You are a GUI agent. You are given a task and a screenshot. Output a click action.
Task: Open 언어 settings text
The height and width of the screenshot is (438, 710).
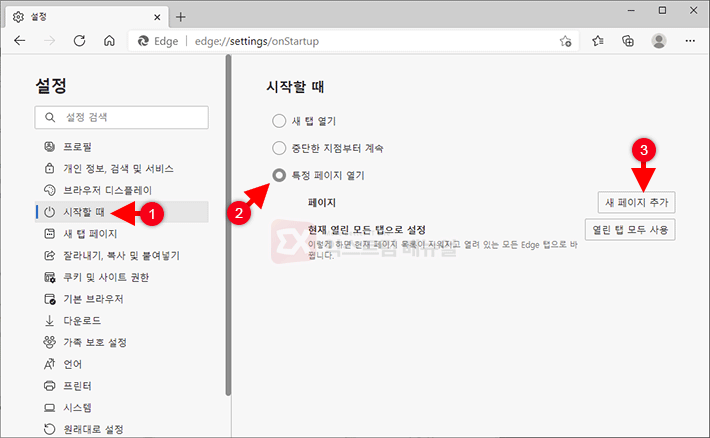(x=72, y=364)
